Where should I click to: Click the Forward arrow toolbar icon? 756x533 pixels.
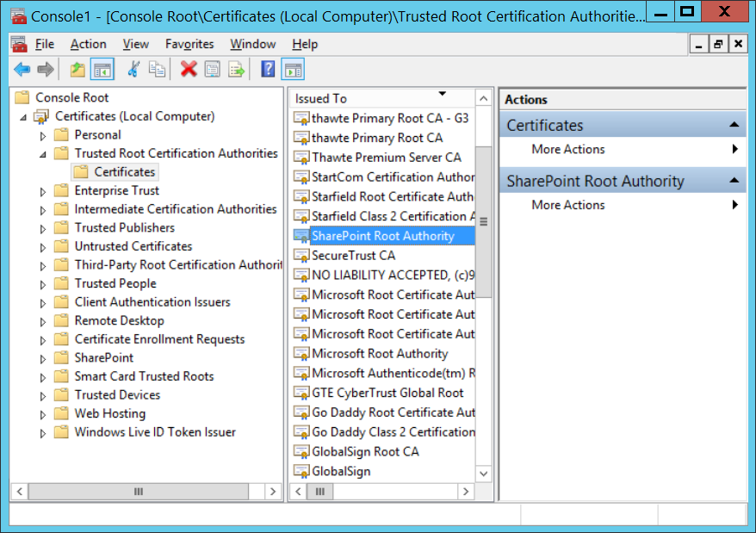point(46,70)
